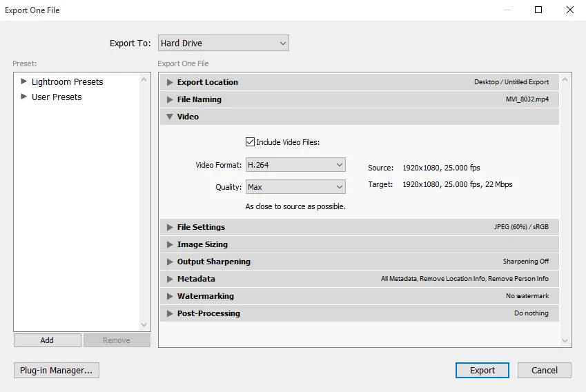The image size is (586, 392).
Task: Click the 'Sharpening Off' summary text
Action: (525, 261)
